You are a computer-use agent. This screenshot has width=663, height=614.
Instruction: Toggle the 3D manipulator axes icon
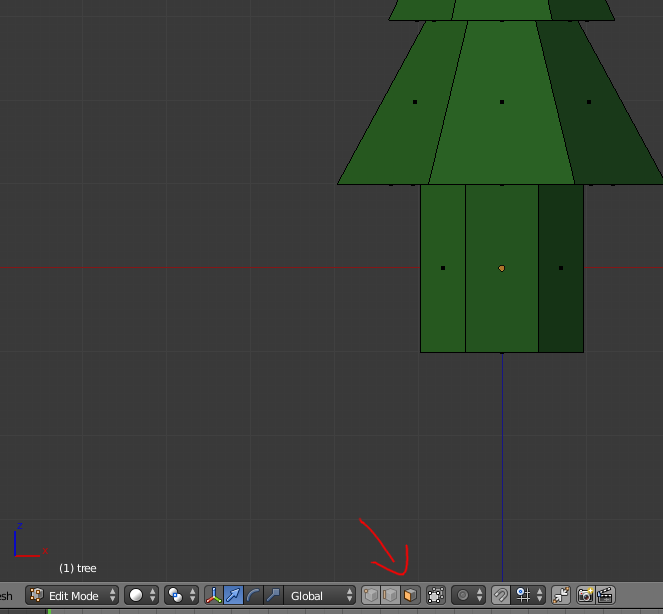pyautogui.click(x=214, y=595)
